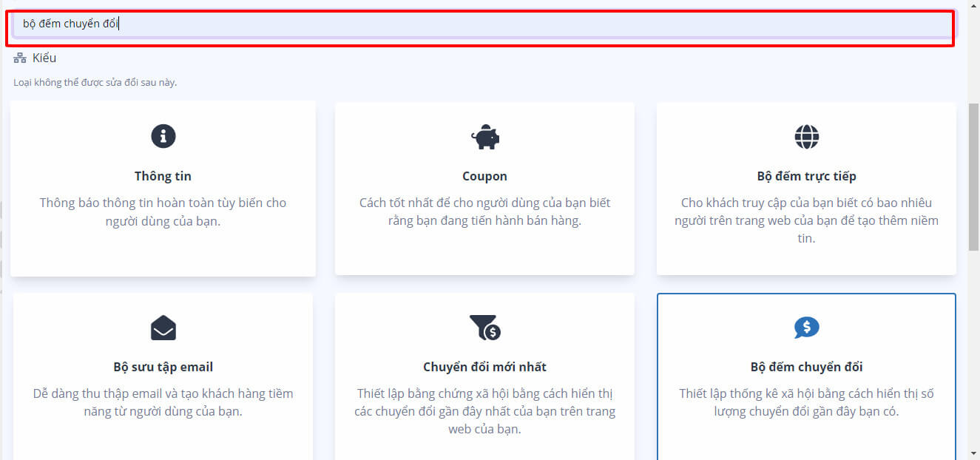Click the globe icon for Bộ đếm trực tiếp
Image resolution: width=980 pixels, height=460 pixels.
(x=806, y=137)
